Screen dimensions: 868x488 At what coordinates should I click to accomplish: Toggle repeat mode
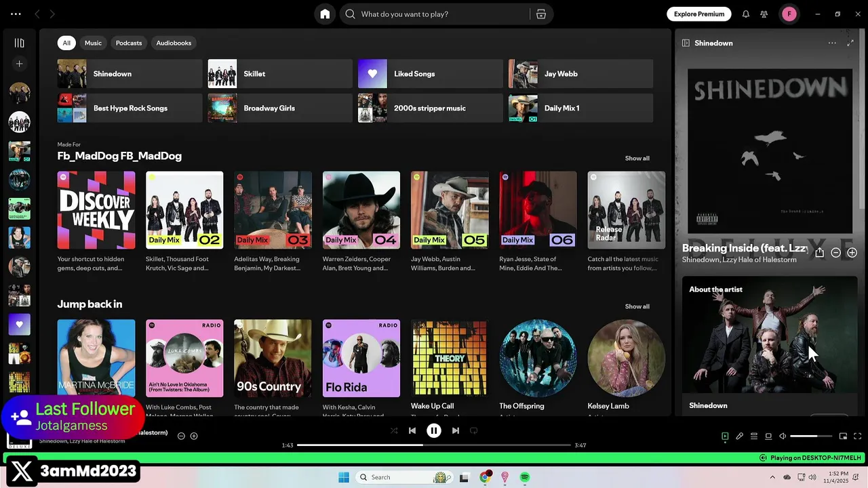[474, 430]
